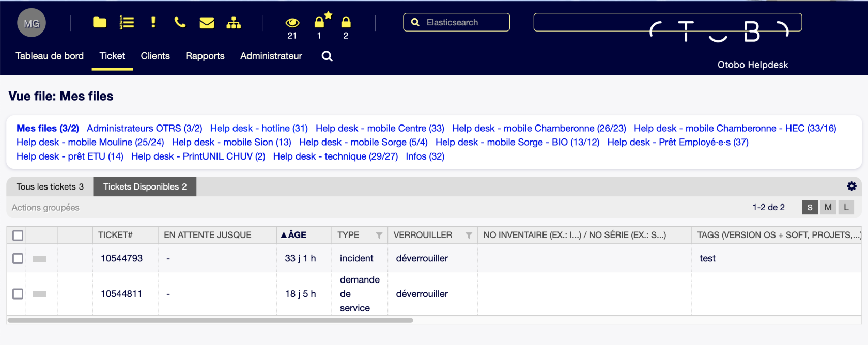Viewport: 868px width, 345px height.
Task: Open the Rapports menu
Action: click(x=205, y=56)
